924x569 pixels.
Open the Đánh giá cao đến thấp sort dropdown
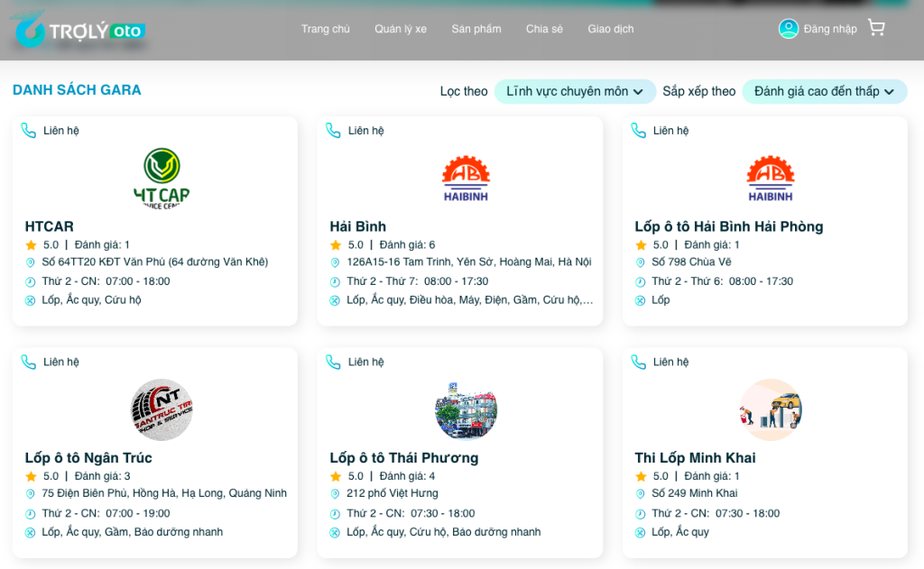click(x=825, y=91)
